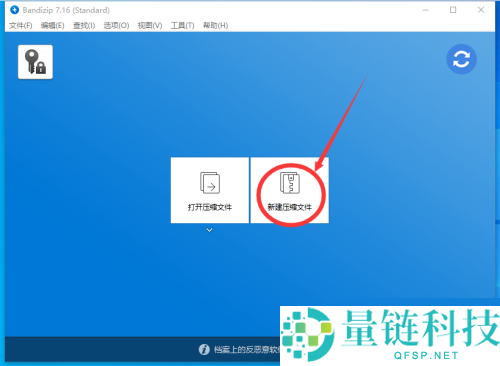Click the blue refresh update icon
The width and height of the screenshot is (500, 366).
(461, 59)
